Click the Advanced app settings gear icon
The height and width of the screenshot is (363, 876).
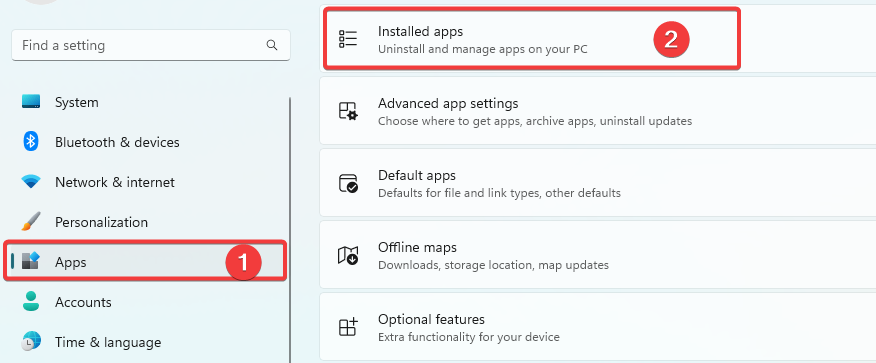[x=347, y=111]
